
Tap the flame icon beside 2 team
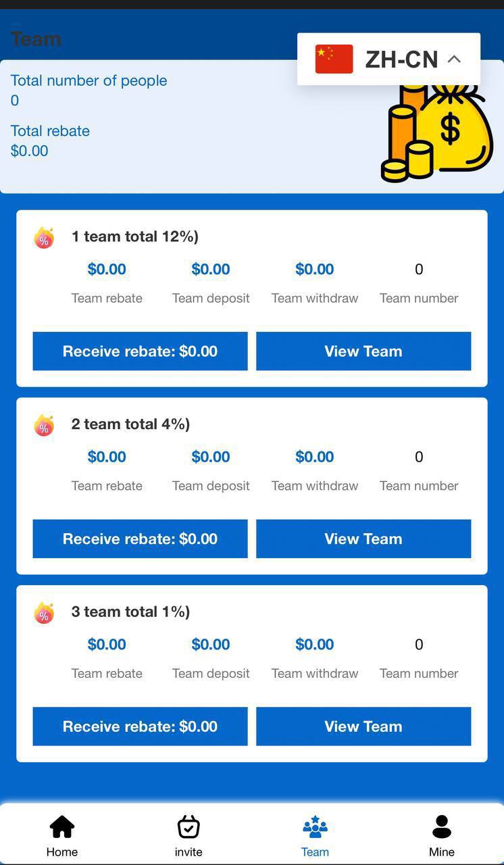(x=44, y=425)
